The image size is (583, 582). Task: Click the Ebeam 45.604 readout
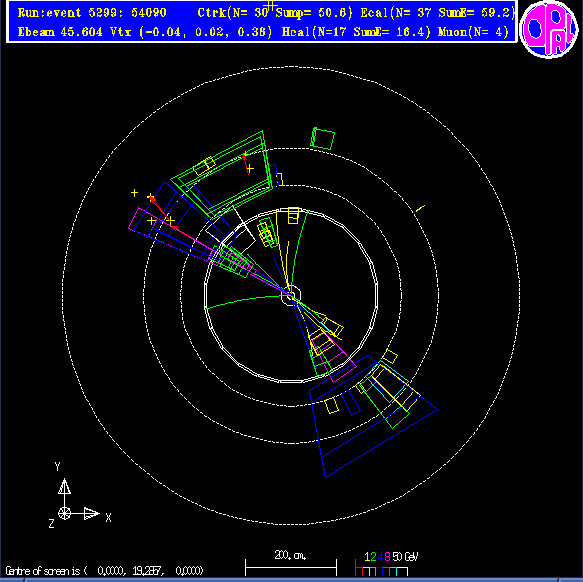pyautogui.click(x=60, y=32)
